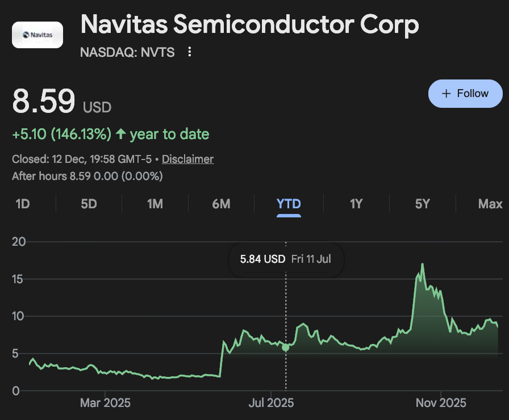509x420 pixels.
Task: Click the green data point on chart
Action: click(286, 347)
